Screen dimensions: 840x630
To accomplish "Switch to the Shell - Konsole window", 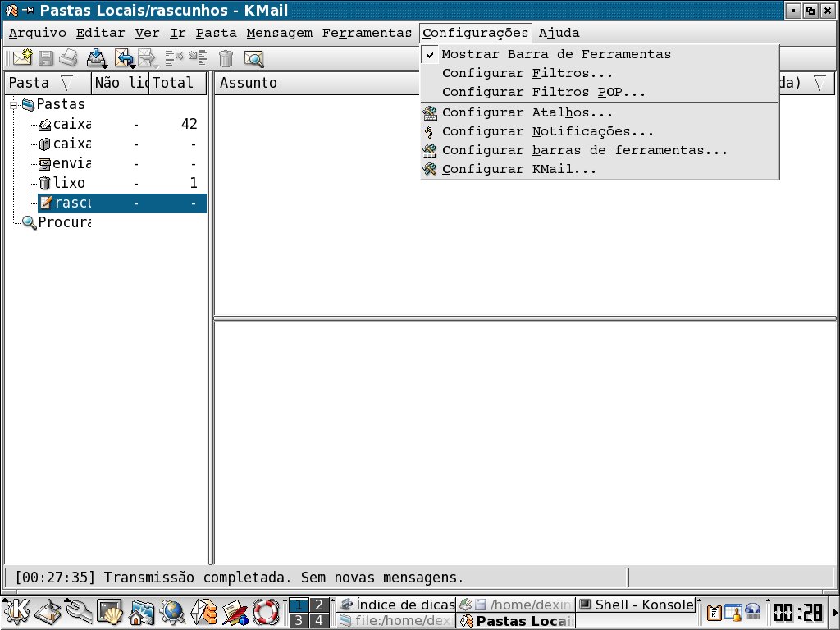I will pos(636,605).
